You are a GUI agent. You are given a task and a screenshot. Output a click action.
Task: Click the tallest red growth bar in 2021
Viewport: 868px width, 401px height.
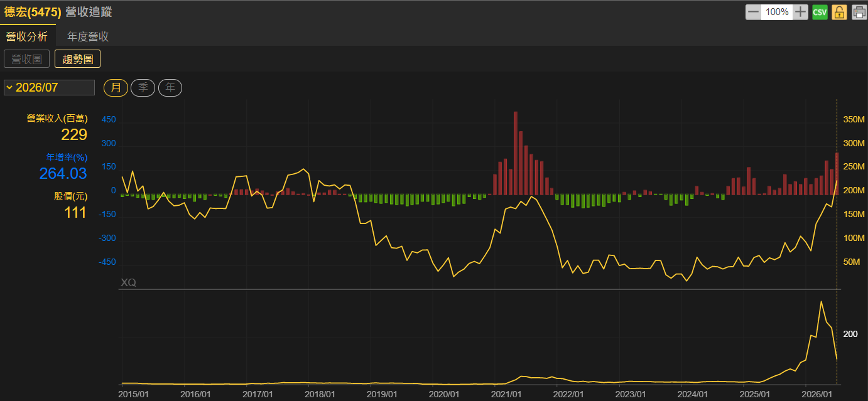[x=516, y=153]
